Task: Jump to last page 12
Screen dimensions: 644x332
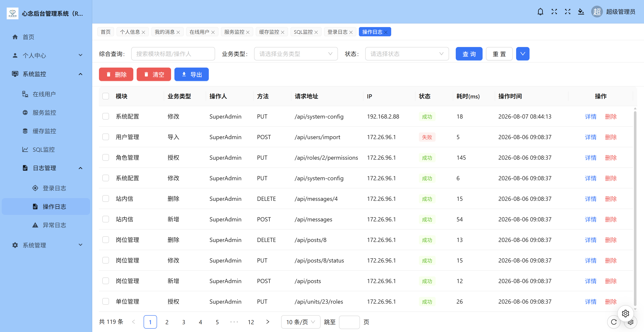Action: click(251, 322)
